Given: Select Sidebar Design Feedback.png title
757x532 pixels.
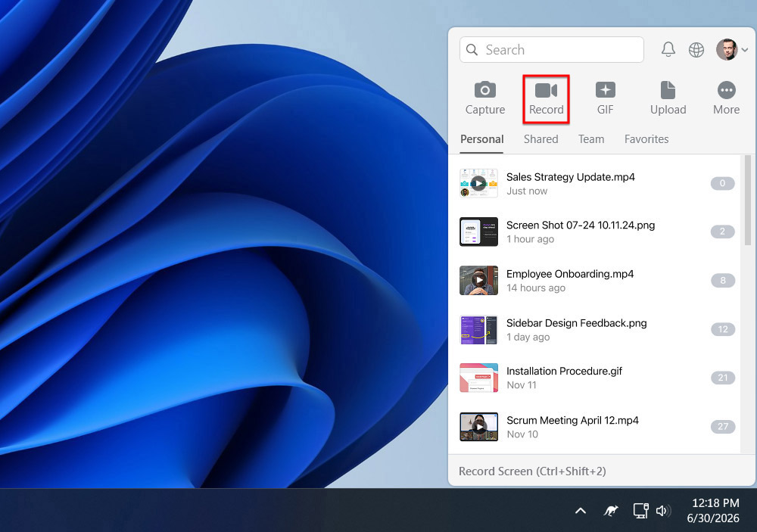Looking at the screenshot, I should point(576,323).
